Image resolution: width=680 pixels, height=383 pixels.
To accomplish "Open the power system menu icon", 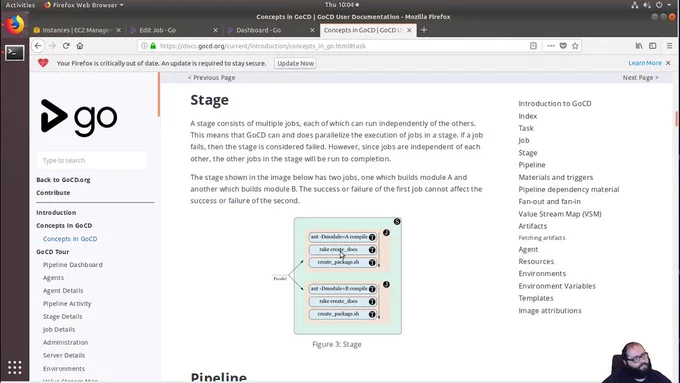I will (x=659, y=5).
